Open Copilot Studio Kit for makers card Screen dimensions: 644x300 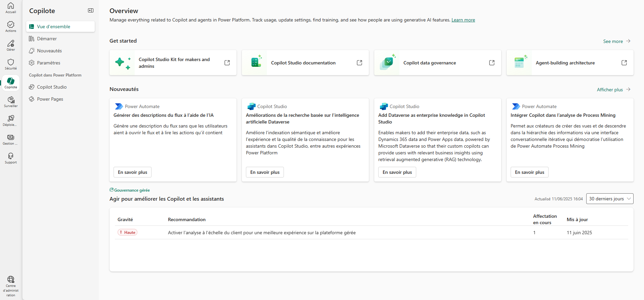click(x=173, y=63)
